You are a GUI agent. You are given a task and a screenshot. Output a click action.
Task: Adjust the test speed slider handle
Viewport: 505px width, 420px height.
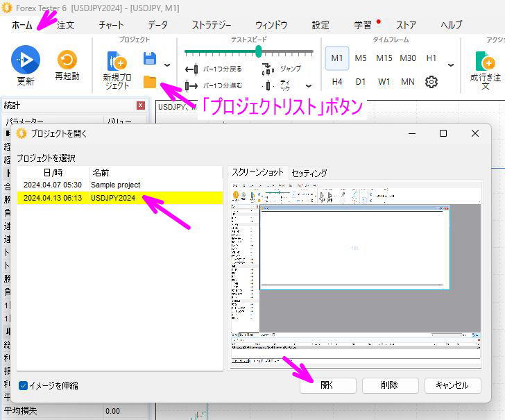258,51
